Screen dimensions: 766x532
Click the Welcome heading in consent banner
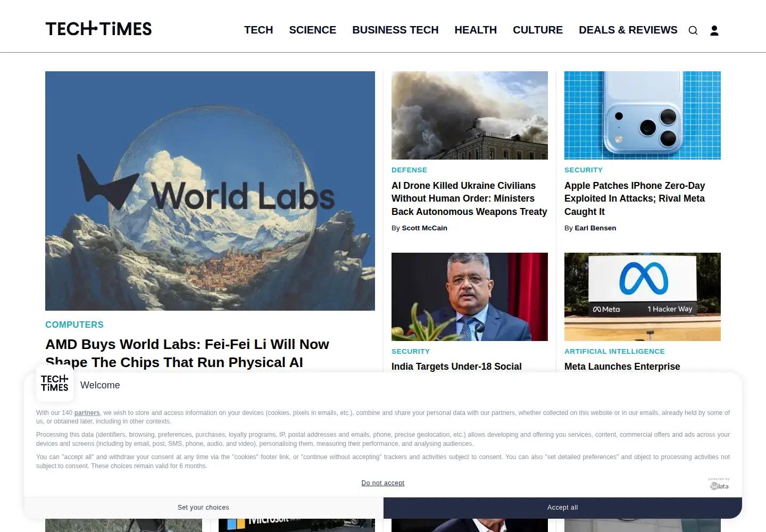[x=100, y=385]
